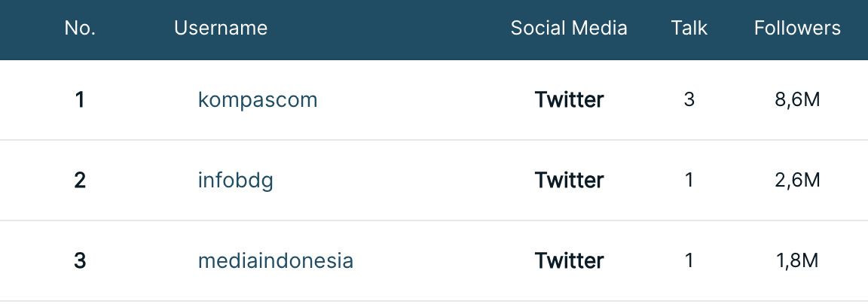Select row number 3 cell
Image resolution: width=868 pixels, height=304 pixels.
(80, 260)
